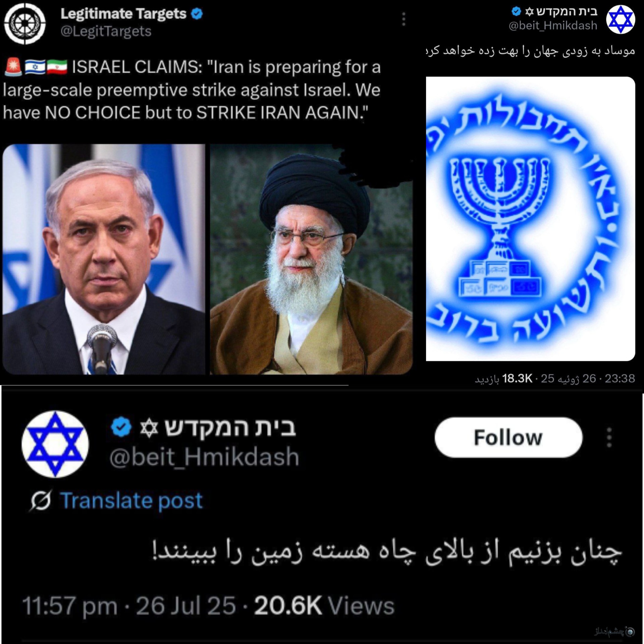Open the left photo with Israeli flags
The width and height of the screenshot is (644, 644).
coord(104,259)
